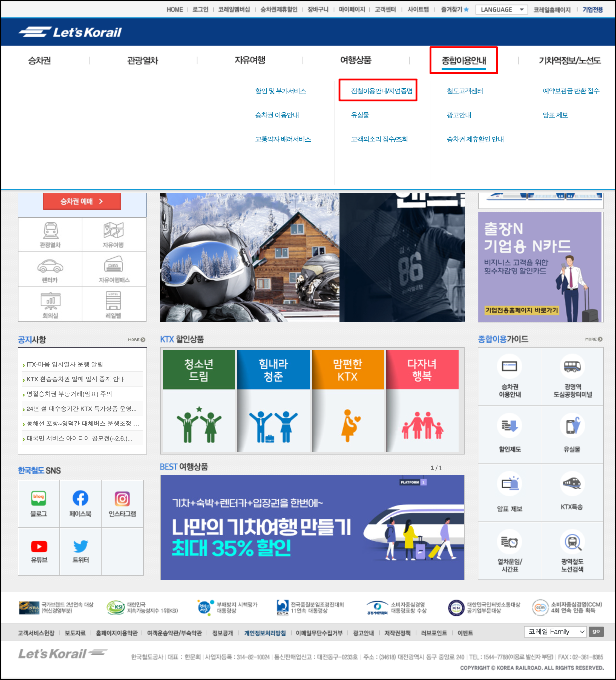This screenshot has height=680, width=616.
Task: Click the red 승차권 예매 button
Action: [82, 201]
